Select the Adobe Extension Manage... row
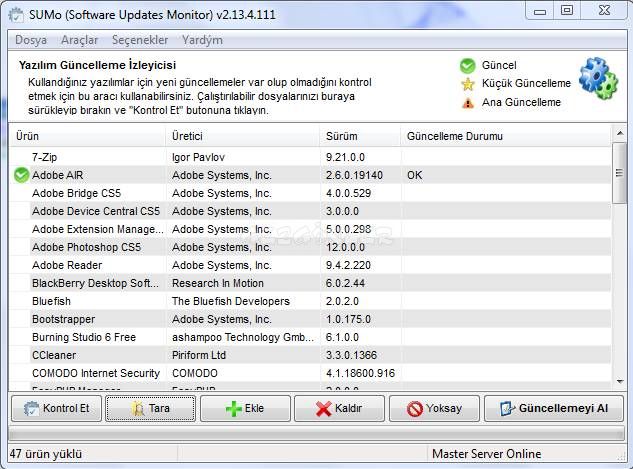The height and width of the screenshot is (469, 633). click(310, 229)
